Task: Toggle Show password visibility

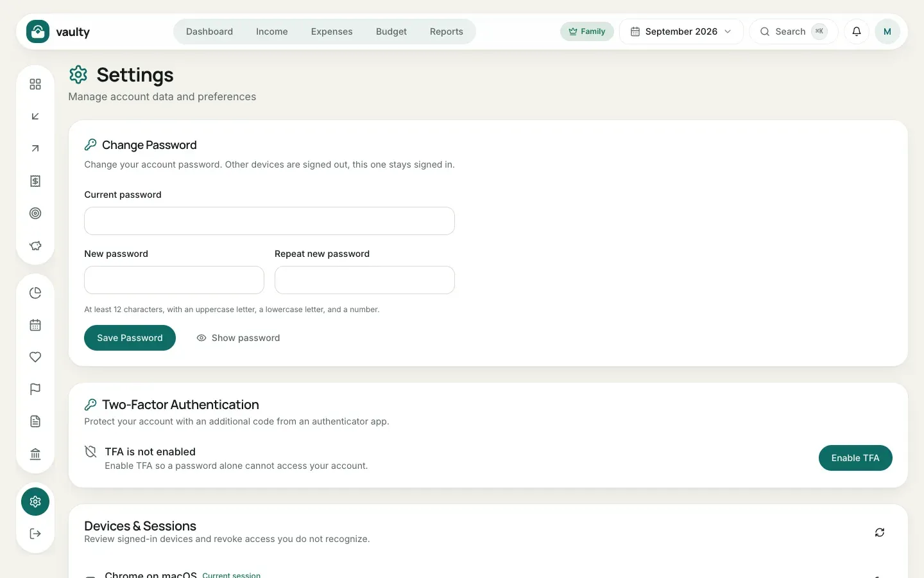Action: [238, 338]
